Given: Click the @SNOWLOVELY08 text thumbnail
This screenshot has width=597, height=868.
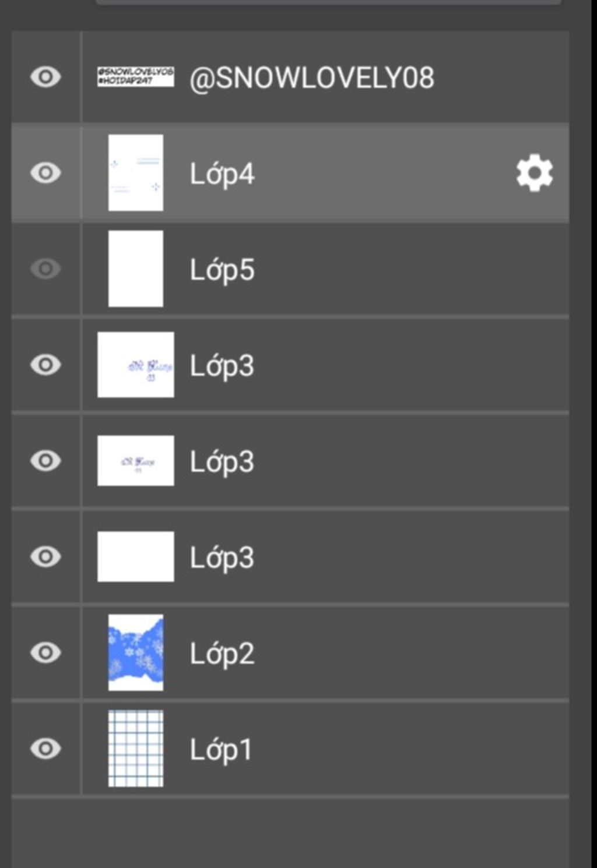Looking at the screenshot, I should coord(136,77).
